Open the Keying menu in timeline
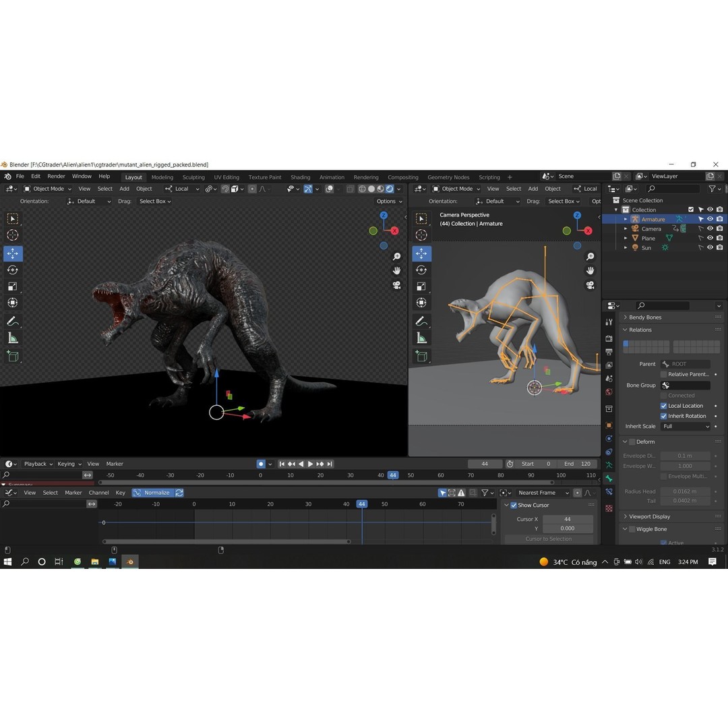This screenshot has width=728, height=728. [69, 464]
